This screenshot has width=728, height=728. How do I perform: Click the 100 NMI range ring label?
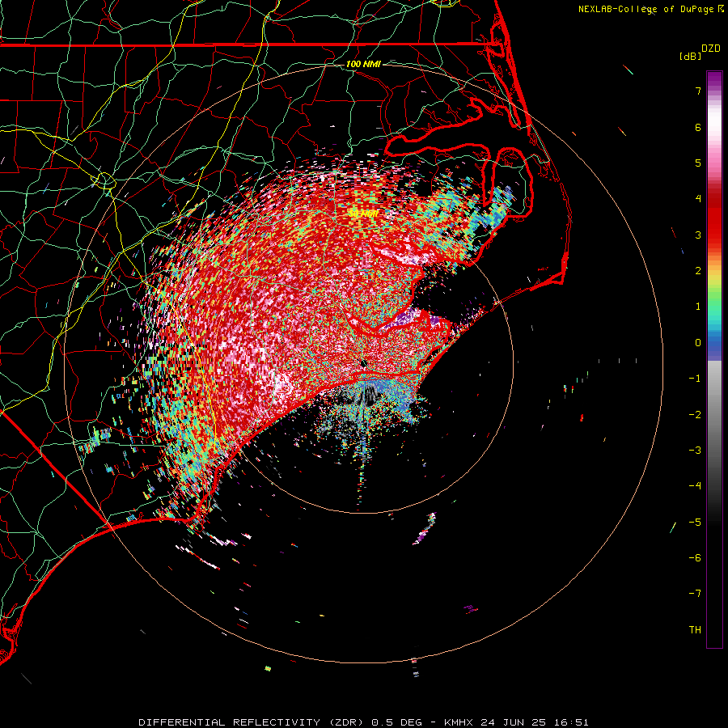(x=363, y=64)
